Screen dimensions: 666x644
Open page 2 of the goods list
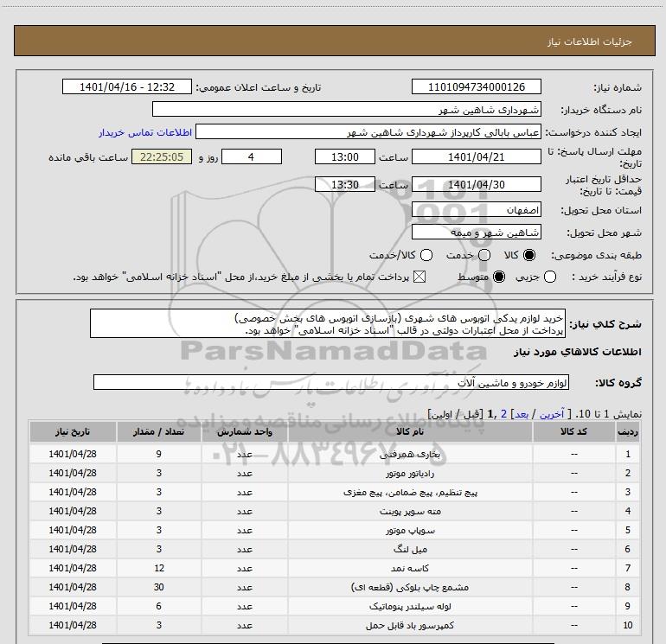(x=503, y=414)
